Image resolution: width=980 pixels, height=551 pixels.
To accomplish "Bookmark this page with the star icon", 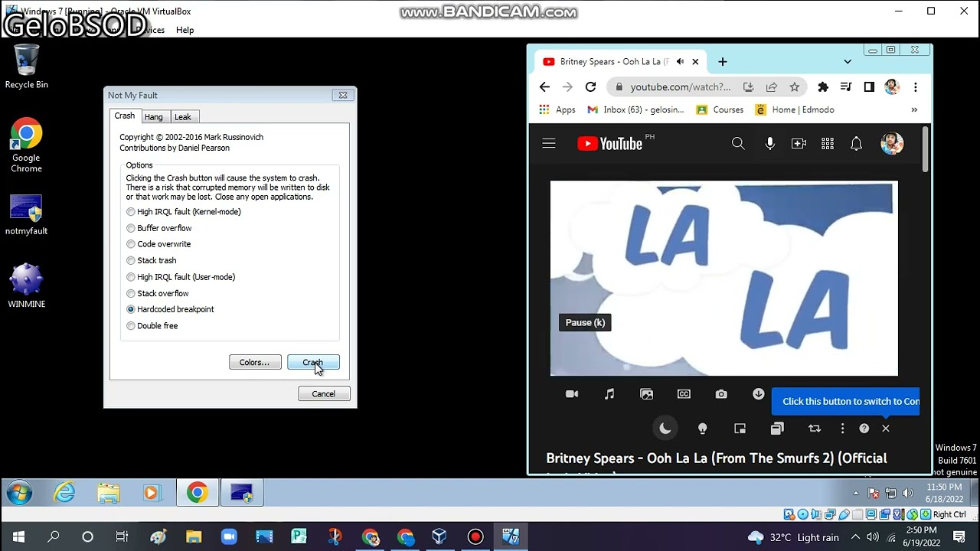I will click(x=795, y=86).
